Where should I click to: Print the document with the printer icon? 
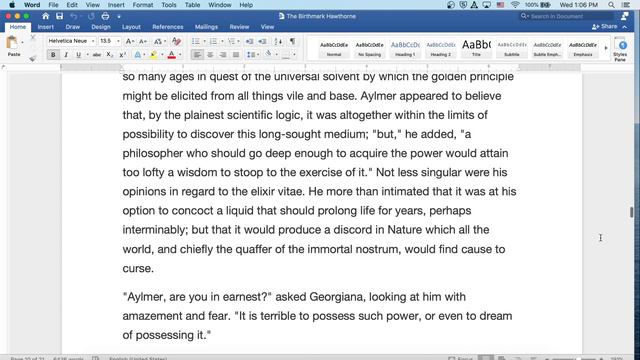pos(105,16)
